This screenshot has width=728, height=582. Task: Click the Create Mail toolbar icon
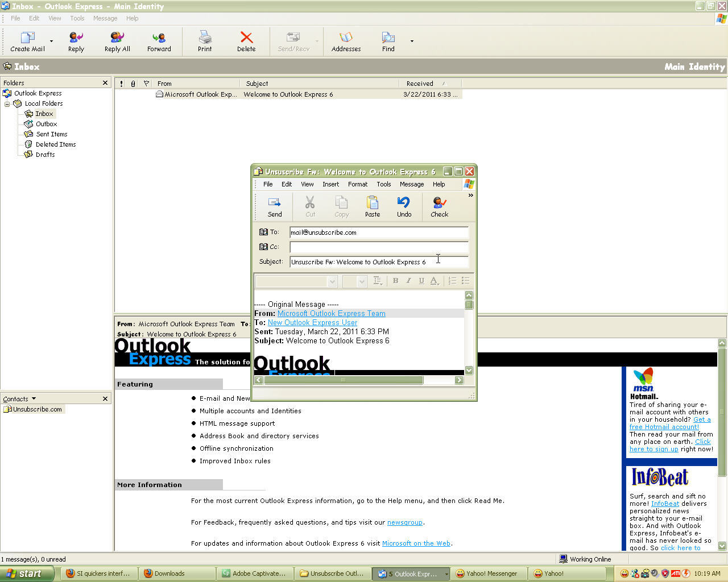pyautogui.click(x=27, y=38)
